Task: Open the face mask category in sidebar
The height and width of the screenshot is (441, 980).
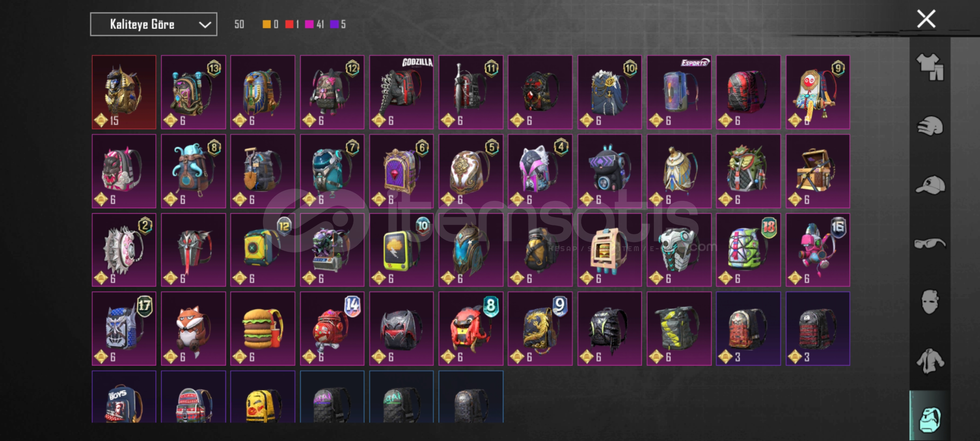Action: pyautogui.click(x=930, y=302)
